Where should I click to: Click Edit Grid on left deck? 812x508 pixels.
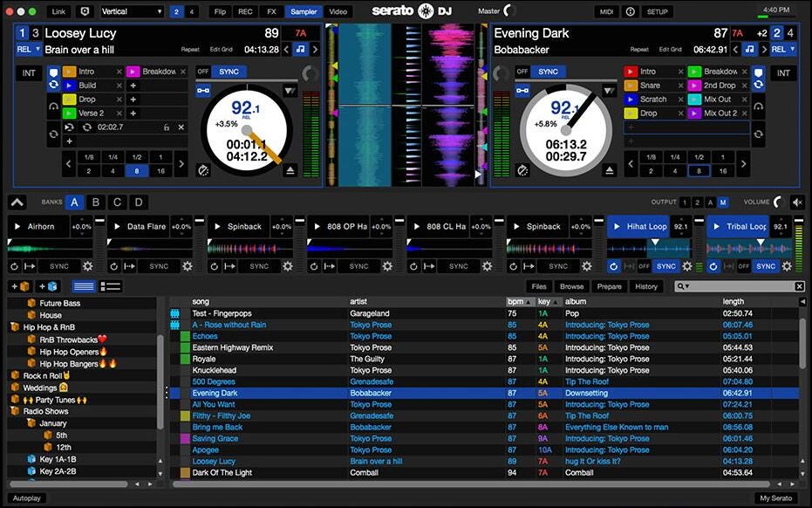[222, 50]
